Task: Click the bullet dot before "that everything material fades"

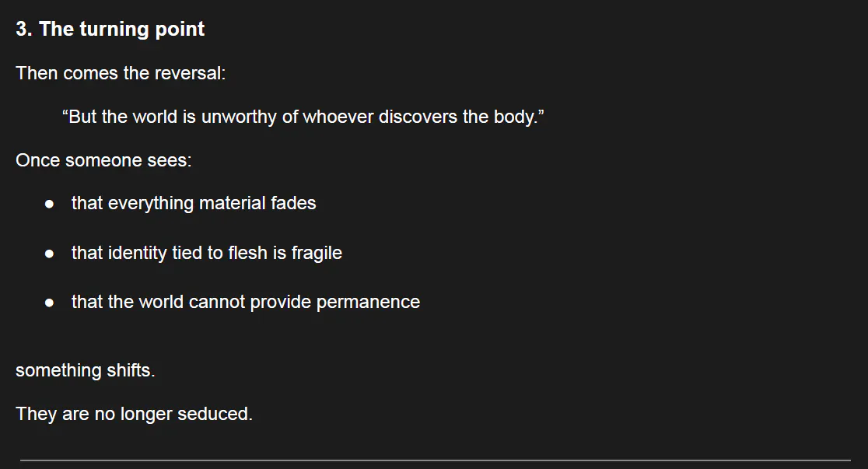Action: (50, 204)
